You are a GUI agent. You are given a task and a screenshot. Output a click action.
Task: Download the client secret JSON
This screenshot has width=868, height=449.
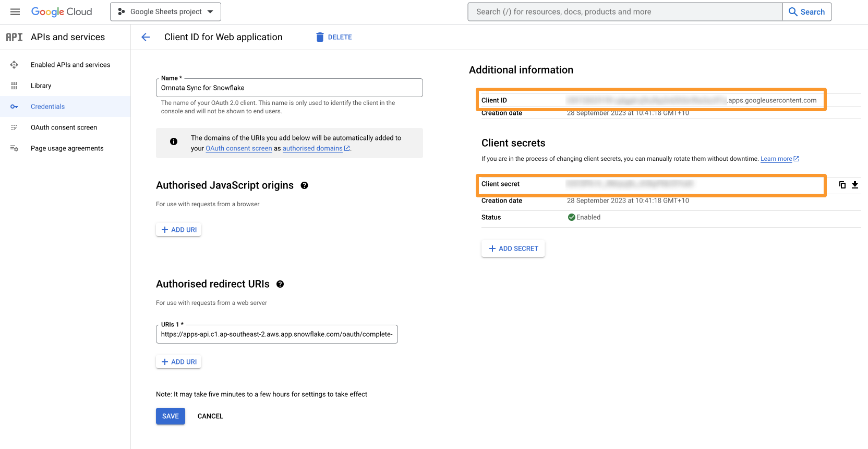(x=855, y=184)
